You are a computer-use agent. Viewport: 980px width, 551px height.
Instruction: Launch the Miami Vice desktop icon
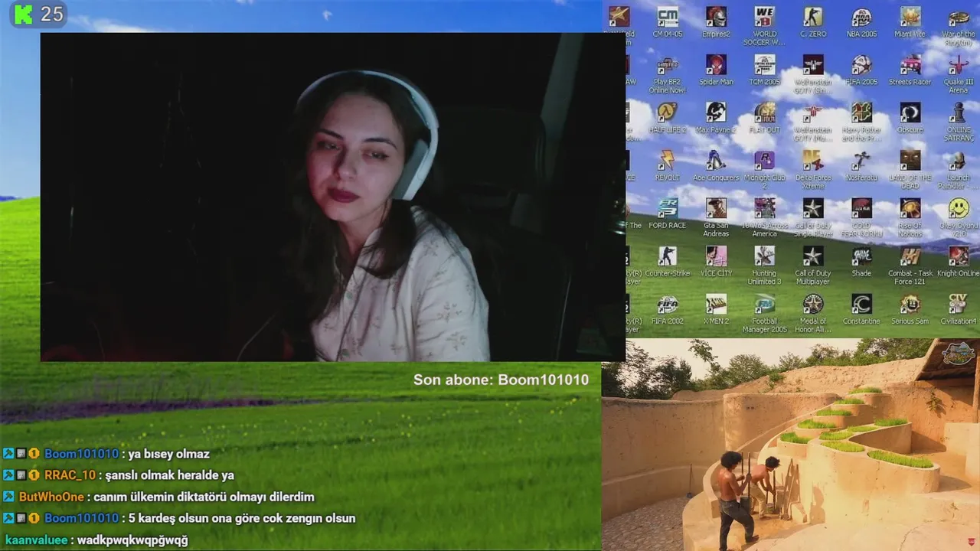pyautogui.click(x=910, y=23)
